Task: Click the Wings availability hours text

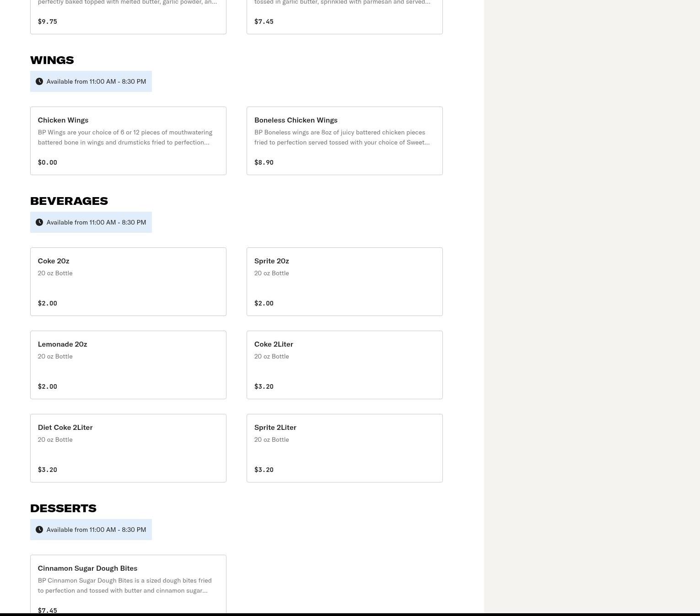Action: [96, 81]
